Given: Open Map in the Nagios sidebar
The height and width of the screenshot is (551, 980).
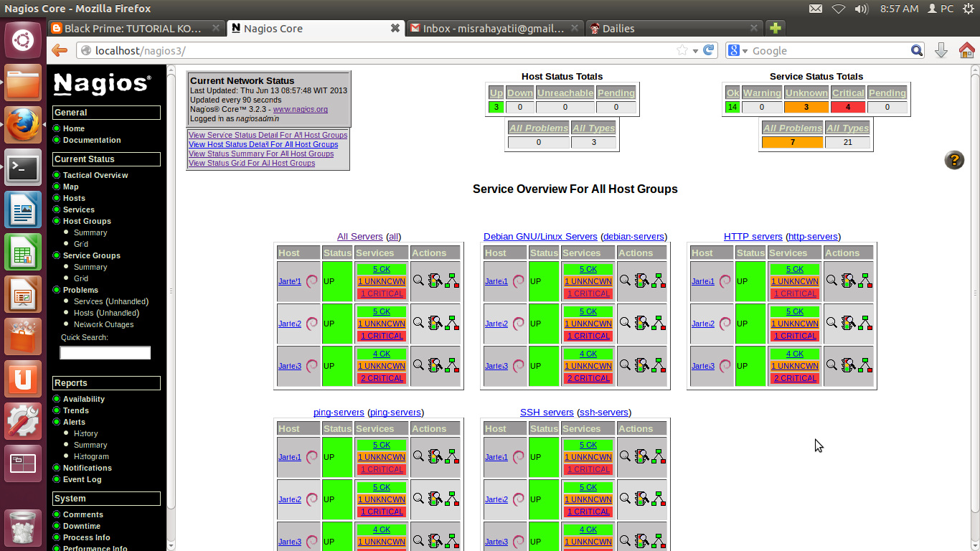Looking at the screenshot, I should pyautogui.click(x=71, y=187).
